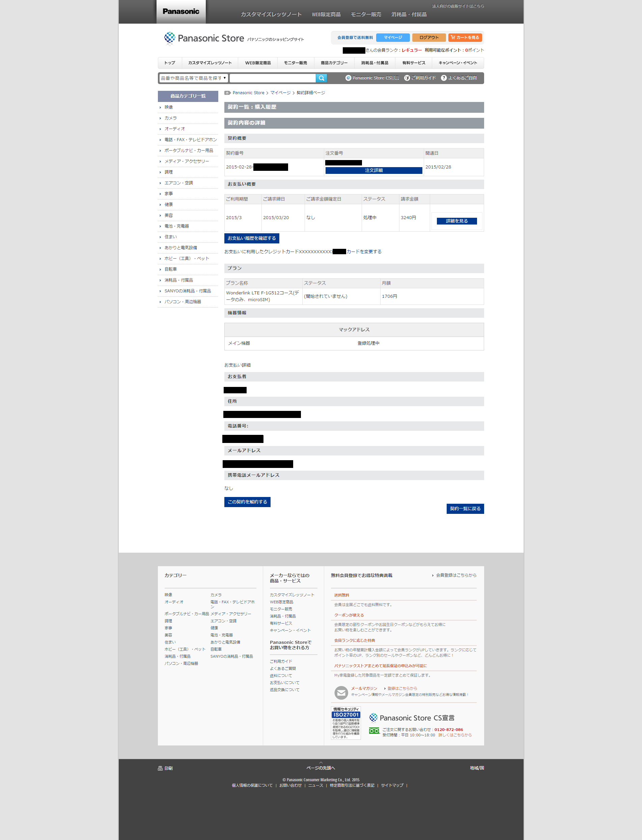Viewport: 642px width, 840px height.
Task: Click the 注文詳細 button
Action: (374, 170)
